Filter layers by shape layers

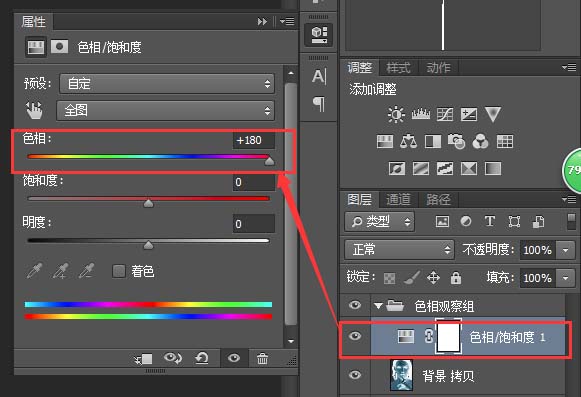(514, 222)
